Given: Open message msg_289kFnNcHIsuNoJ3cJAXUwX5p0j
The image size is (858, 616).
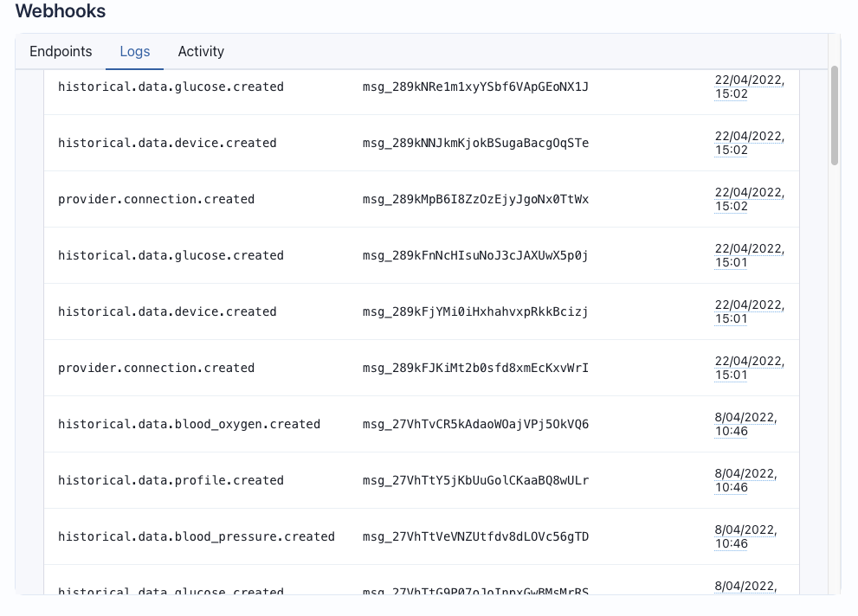Looking at the screenshot, I should coord(475,256).
